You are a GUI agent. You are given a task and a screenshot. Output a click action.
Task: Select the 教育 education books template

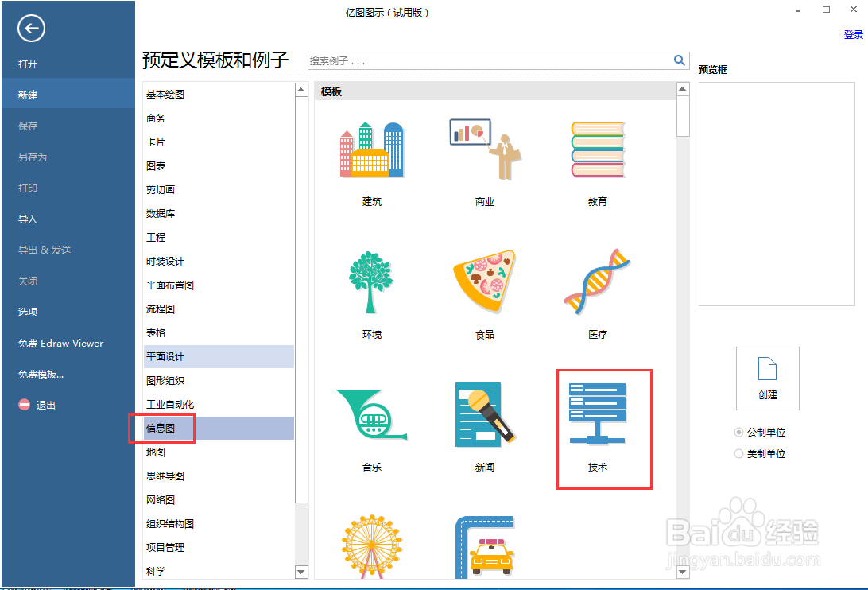pyautogui.click(x=597, y=149)
